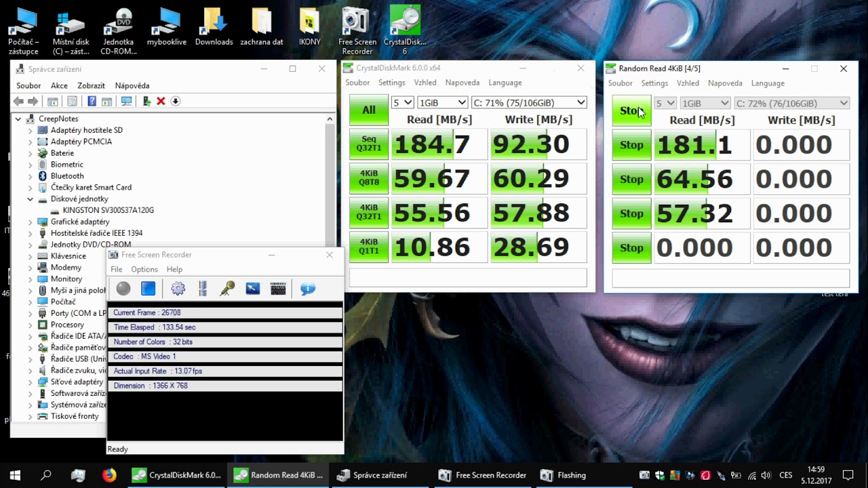Open the Help menu in Free Screen Recorder
Screen dimensions: 868x488
click(x=174, y=269)
